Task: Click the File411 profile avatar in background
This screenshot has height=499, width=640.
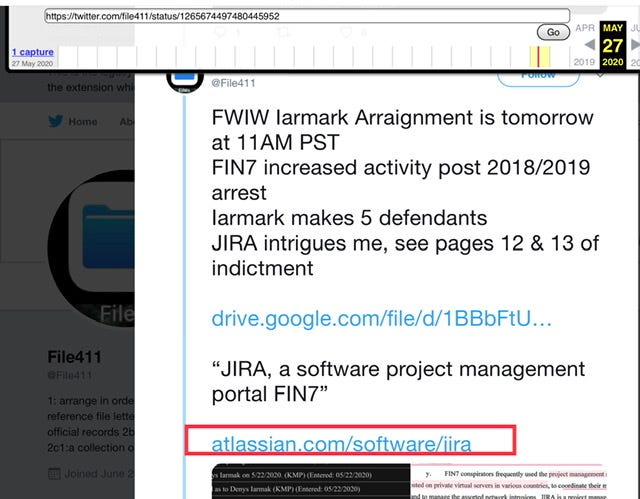Action: point(91,248)
